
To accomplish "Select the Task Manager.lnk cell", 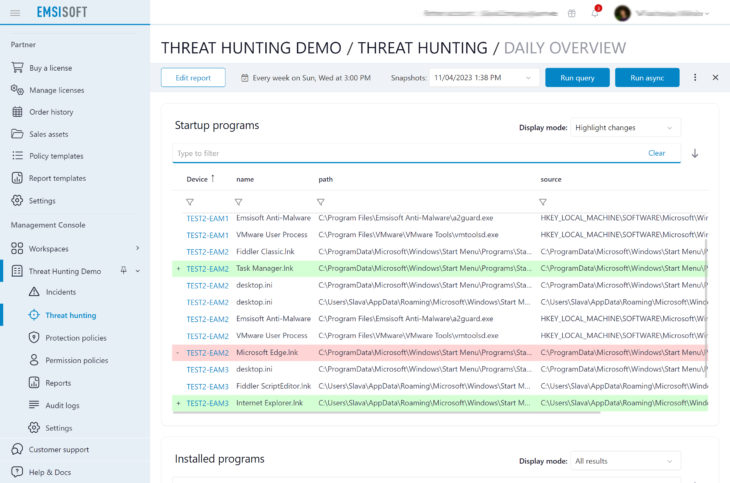I will tap(265, 268).
